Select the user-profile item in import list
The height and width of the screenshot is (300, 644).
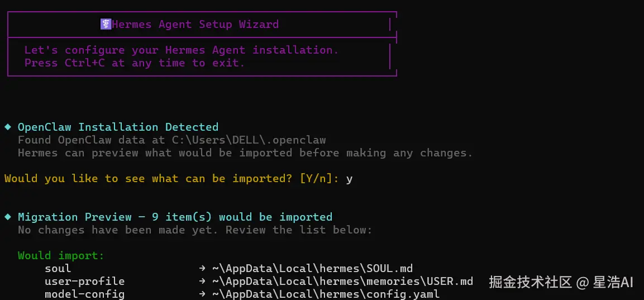84,282
